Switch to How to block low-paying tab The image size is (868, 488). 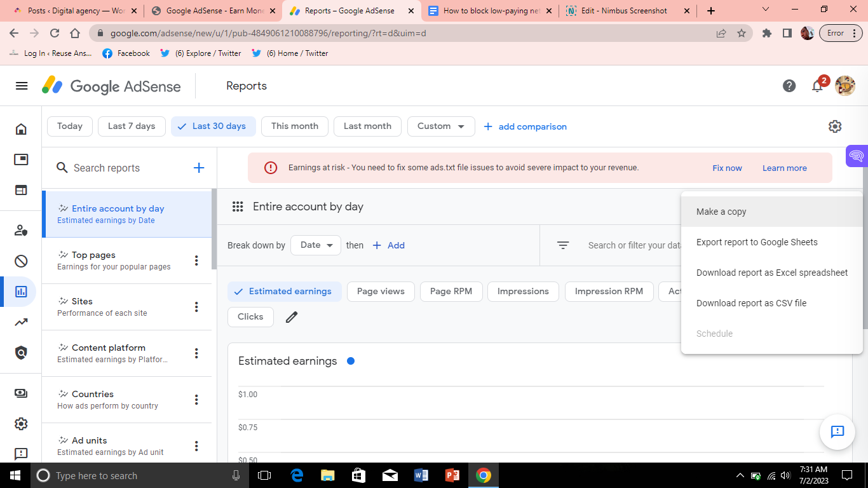pyautogui.click(x=490, y=11)
